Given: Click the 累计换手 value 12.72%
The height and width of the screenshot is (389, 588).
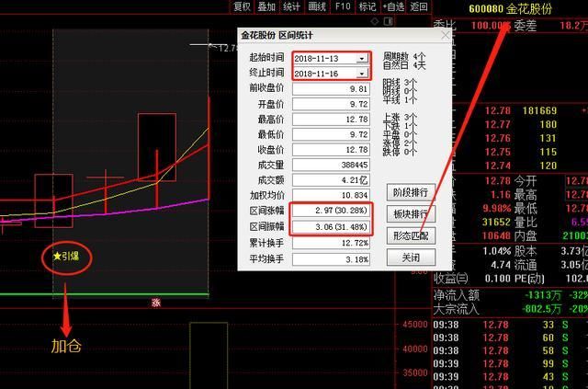Looking at the screenshot, I should click(x=331, y=244).
